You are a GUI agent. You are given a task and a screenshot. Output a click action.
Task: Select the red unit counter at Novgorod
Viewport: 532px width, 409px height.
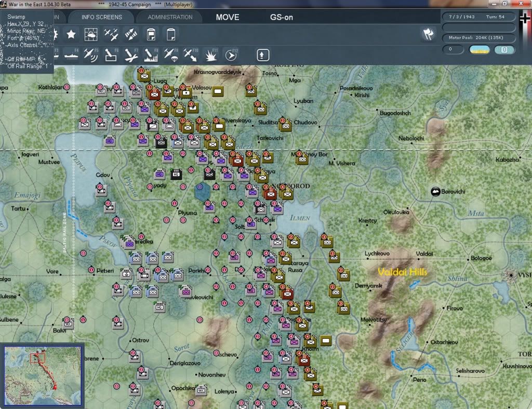[x=270, y=193]
